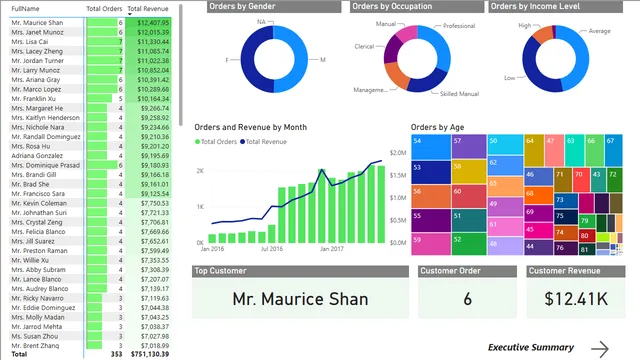Click the age 57 treemap tile

click(469, 147)
